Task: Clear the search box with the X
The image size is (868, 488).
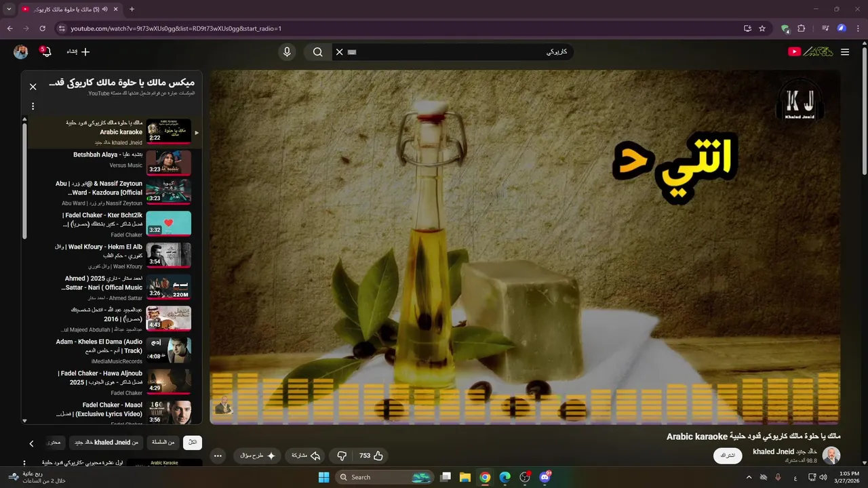Action: coord(340,52)
